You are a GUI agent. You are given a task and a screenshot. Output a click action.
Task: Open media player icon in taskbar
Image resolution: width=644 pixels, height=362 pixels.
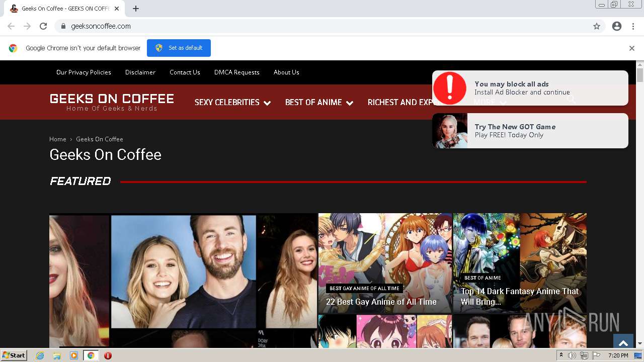(74, 355)
